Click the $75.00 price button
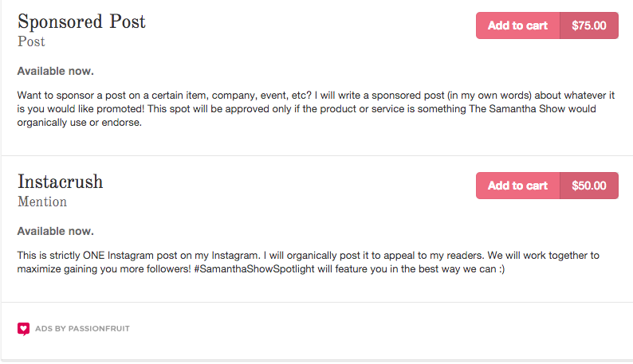The height and width of the screenshot is (364, 633). [x=589, y=25]
